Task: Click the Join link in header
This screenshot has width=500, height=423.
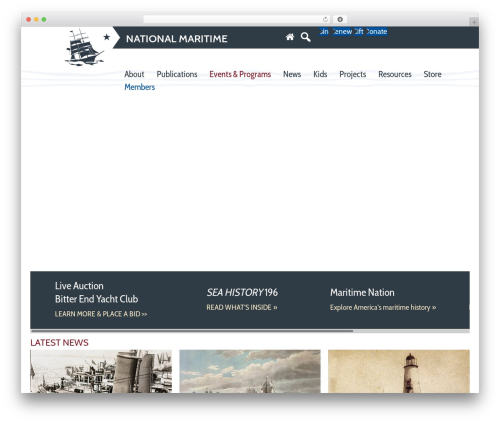Action: 324,32
